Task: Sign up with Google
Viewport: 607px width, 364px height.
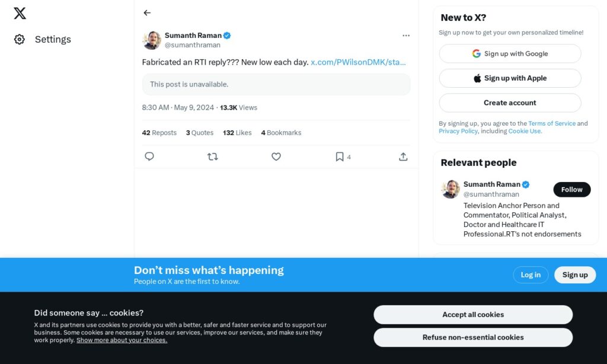Action: 510,53
